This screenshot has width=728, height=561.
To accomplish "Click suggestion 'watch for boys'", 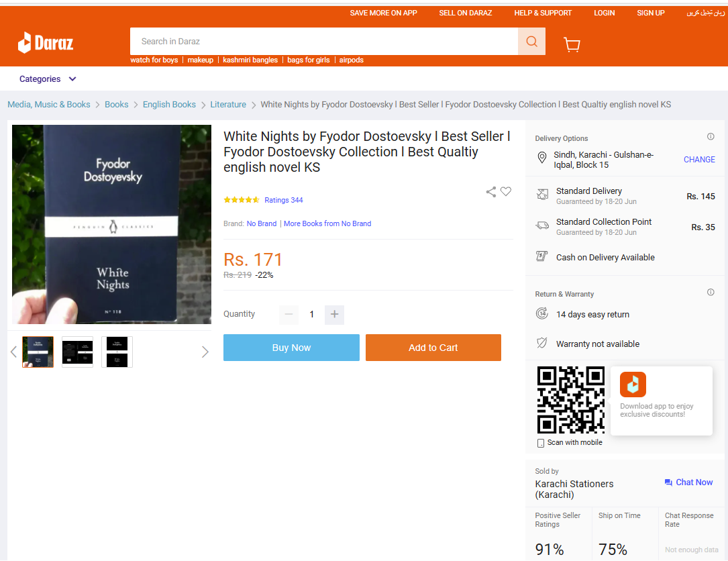I will coord(154,60).
